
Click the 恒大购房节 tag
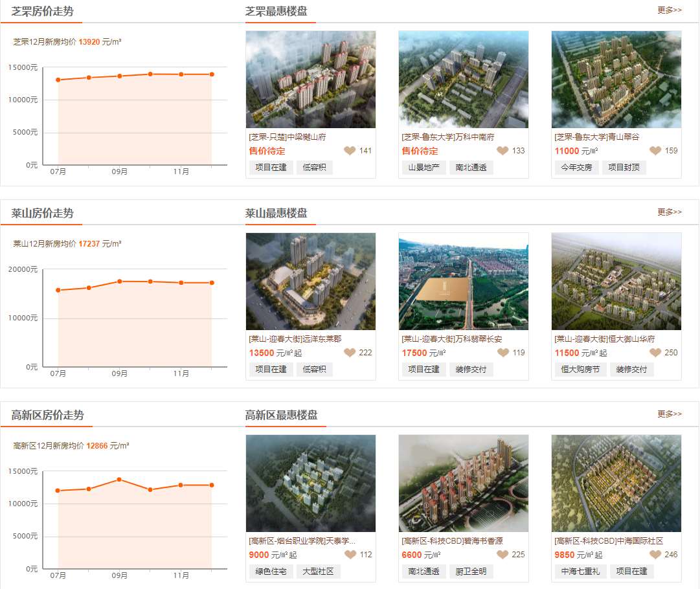[x=580, y=370]
